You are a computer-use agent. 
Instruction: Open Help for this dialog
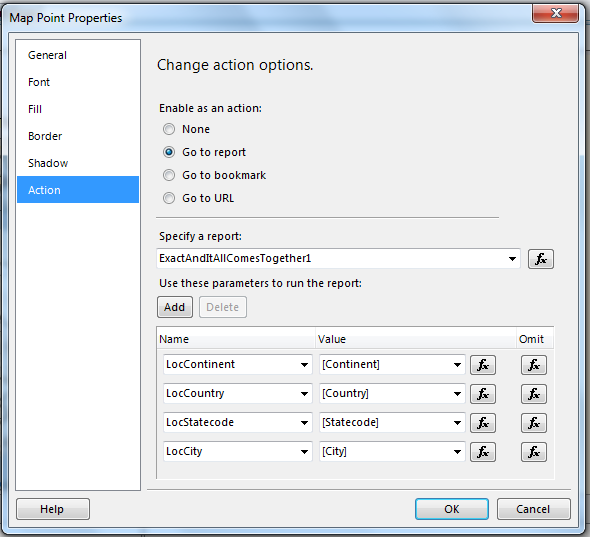pyautogui.click(x=53, y=509)
